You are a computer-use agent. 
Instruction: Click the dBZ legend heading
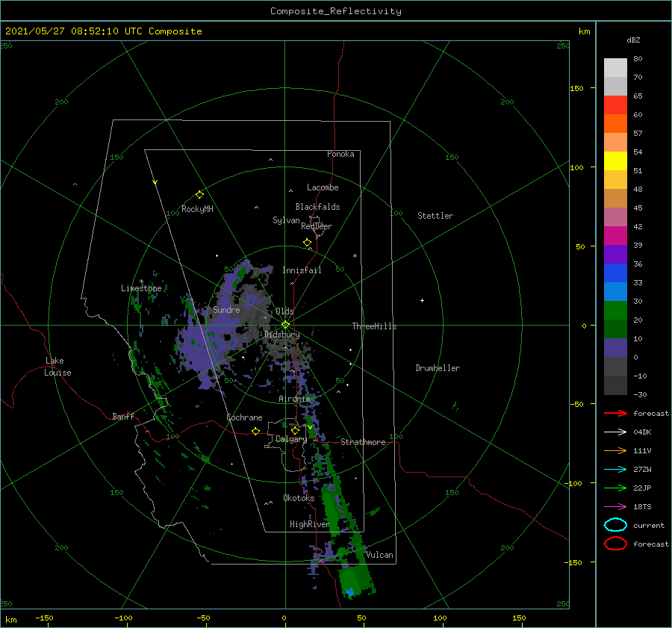633,40
